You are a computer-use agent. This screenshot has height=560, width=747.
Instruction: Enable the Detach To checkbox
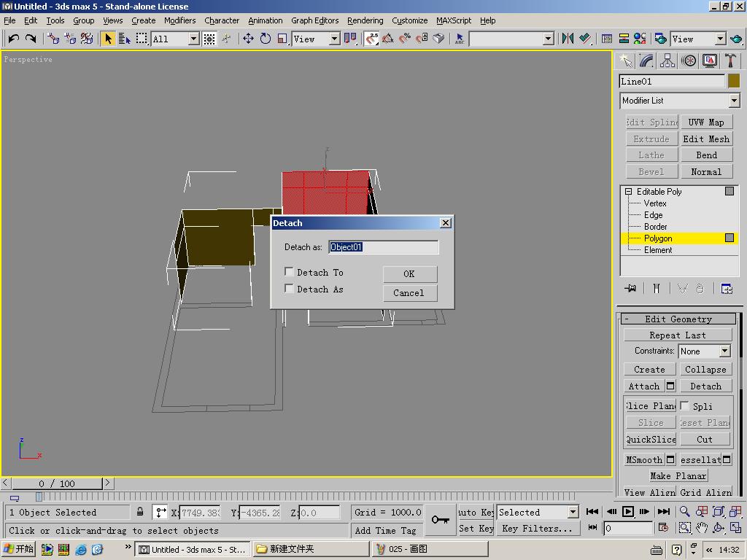pos(289,271)
